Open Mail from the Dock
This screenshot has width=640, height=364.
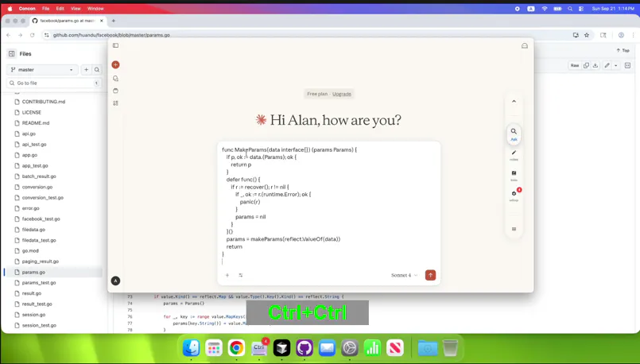pos(327,348)
